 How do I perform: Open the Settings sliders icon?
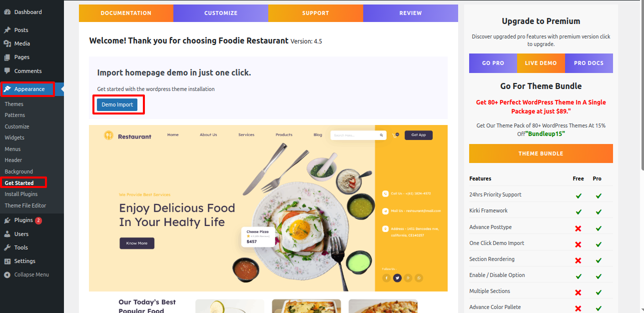coord(7,261)
